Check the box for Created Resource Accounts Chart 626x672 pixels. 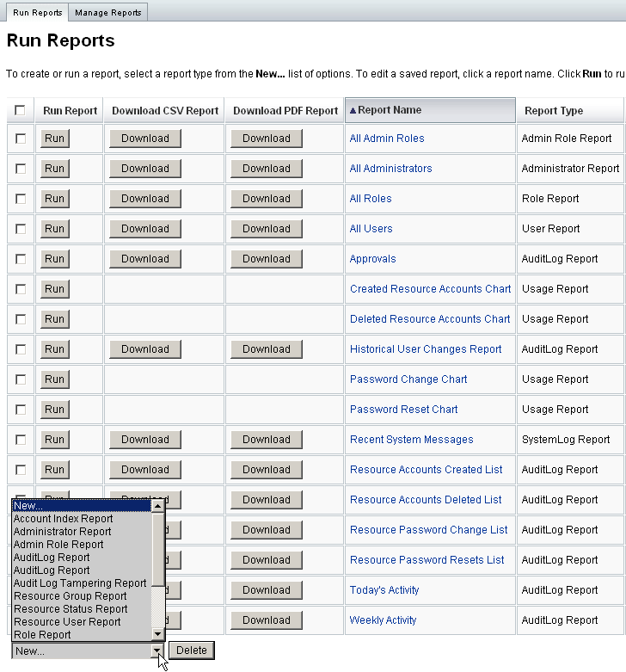[x=20, y=289]
